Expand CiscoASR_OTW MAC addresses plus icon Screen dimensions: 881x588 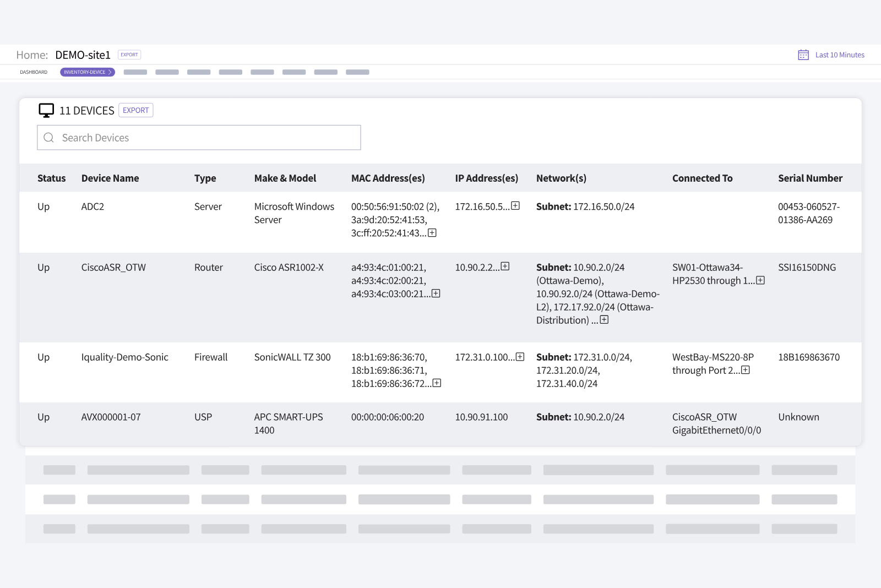[x=436, y=293]
